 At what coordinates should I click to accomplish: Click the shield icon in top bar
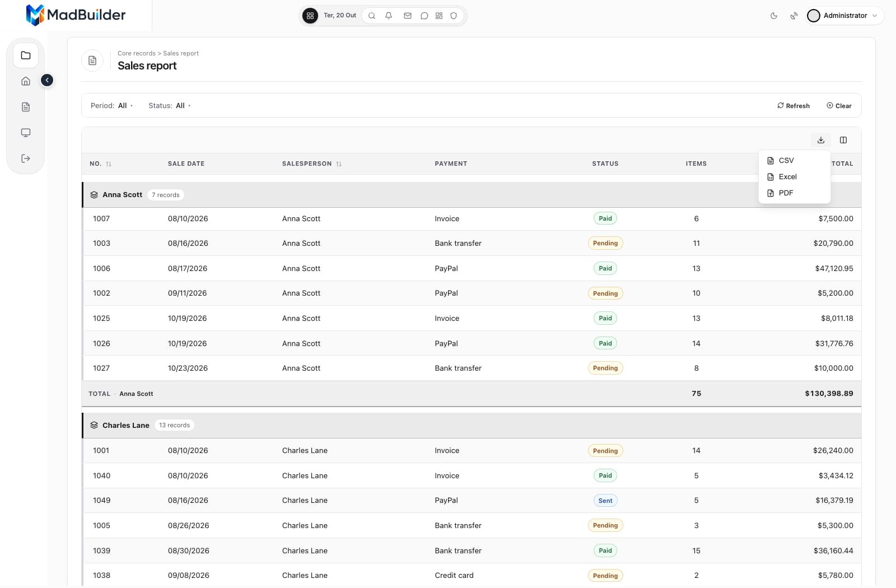(x=454, y=16)
